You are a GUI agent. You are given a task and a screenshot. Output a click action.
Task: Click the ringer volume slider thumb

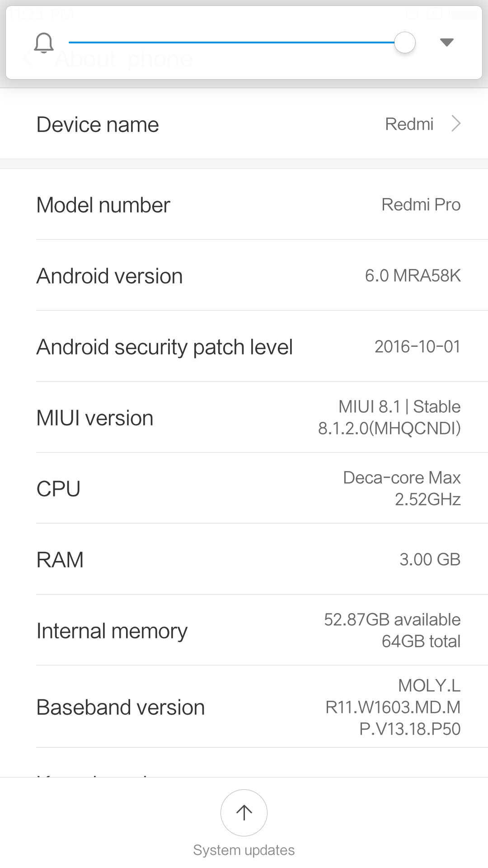(x=404, y=42)
